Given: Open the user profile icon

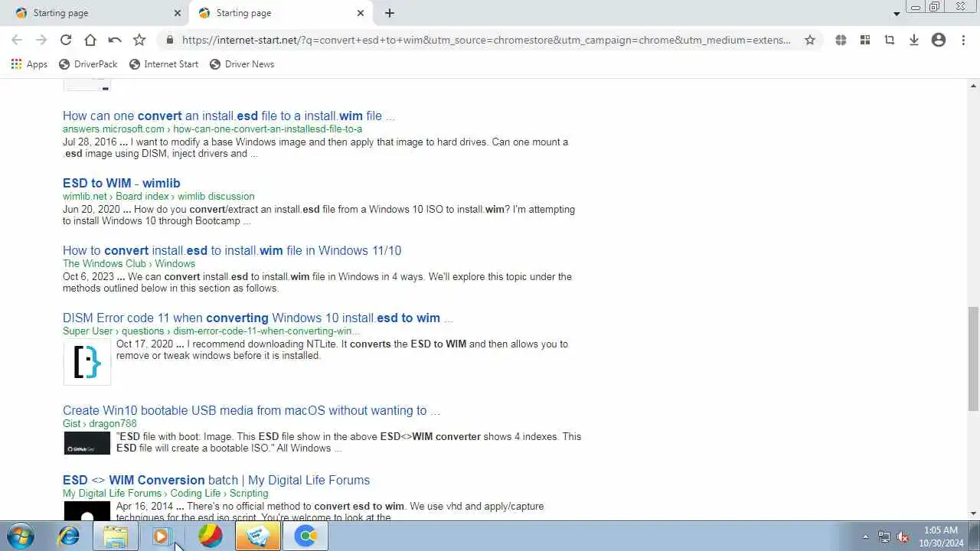Looking at the screenshot, I should pyautogui.click(x=939, y=40).
